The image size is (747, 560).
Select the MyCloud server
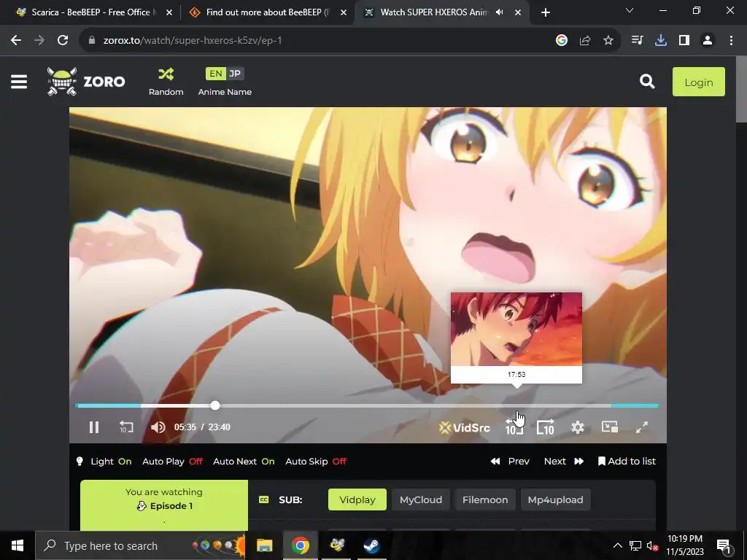tap(421, 499)
